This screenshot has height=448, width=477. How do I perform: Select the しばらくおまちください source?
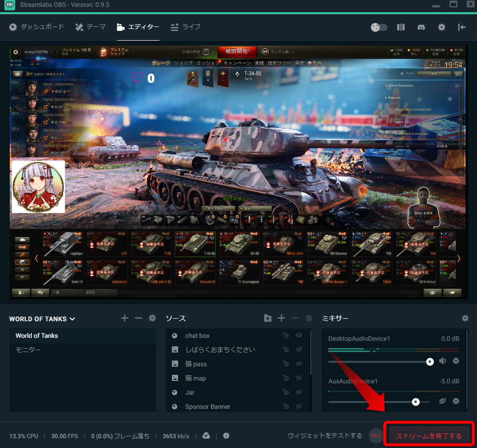click(220, 350)
